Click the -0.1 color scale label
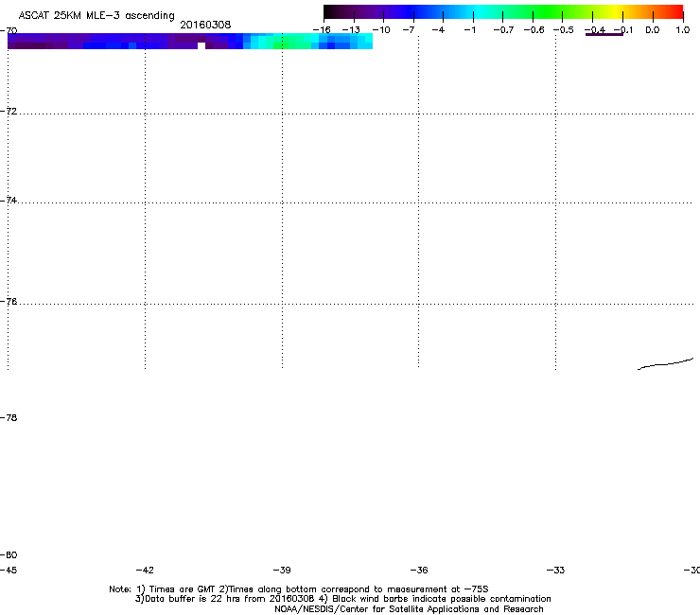 click(x=623, y=30)
